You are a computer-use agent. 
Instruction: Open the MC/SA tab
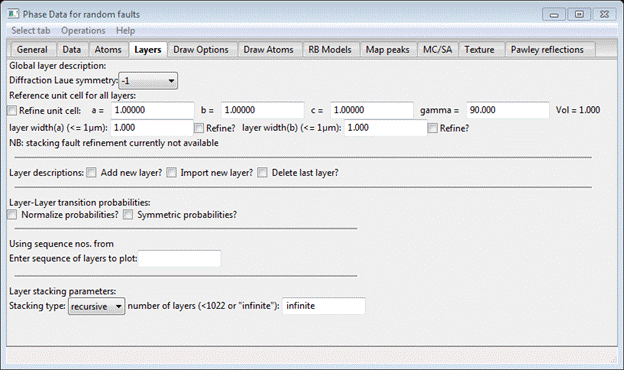pyautogui.click(x=437, y=50)
